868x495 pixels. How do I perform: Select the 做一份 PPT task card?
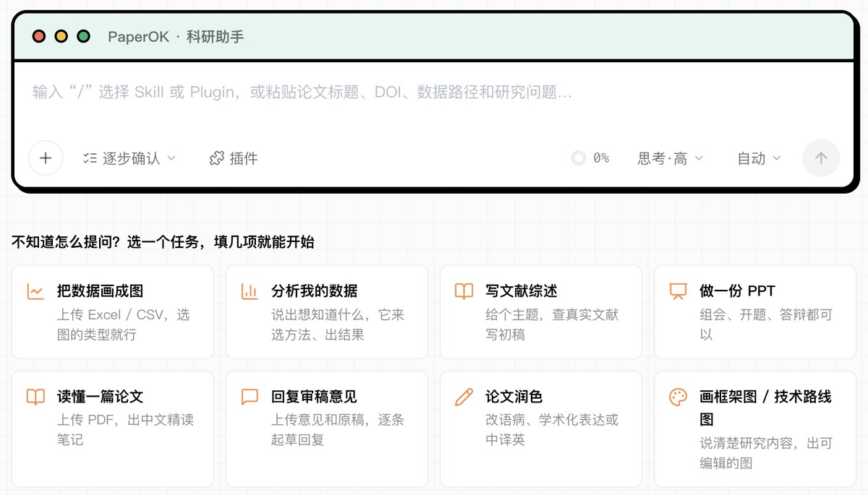[x=755, y=311]
